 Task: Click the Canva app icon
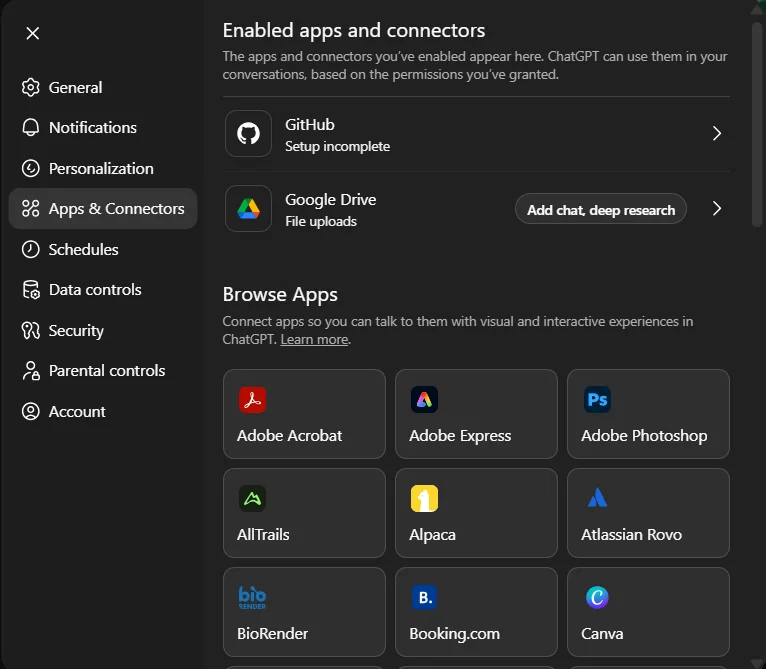597,597
